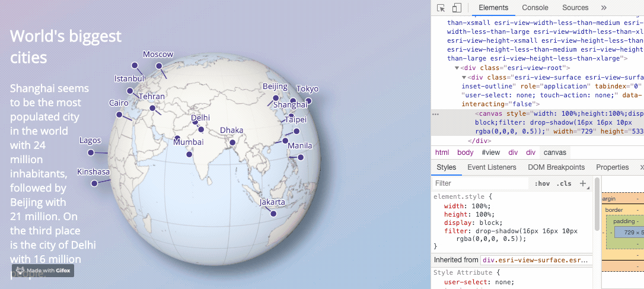
Task: Edit the user-select: none property
Action: coord(479,282)
